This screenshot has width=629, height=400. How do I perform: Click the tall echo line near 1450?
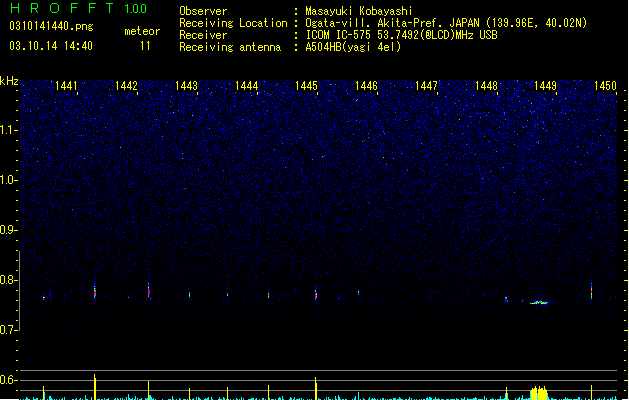click(591, 292)
